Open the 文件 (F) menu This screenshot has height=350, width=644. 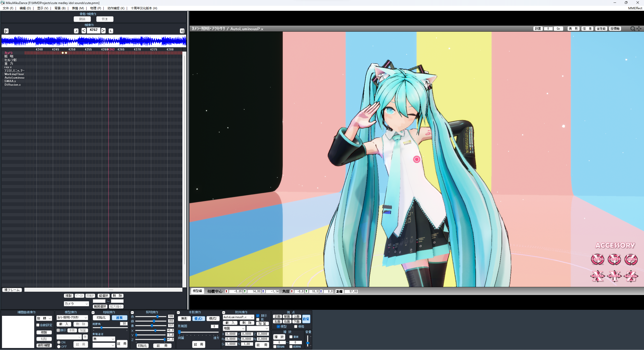coord(8,8)
